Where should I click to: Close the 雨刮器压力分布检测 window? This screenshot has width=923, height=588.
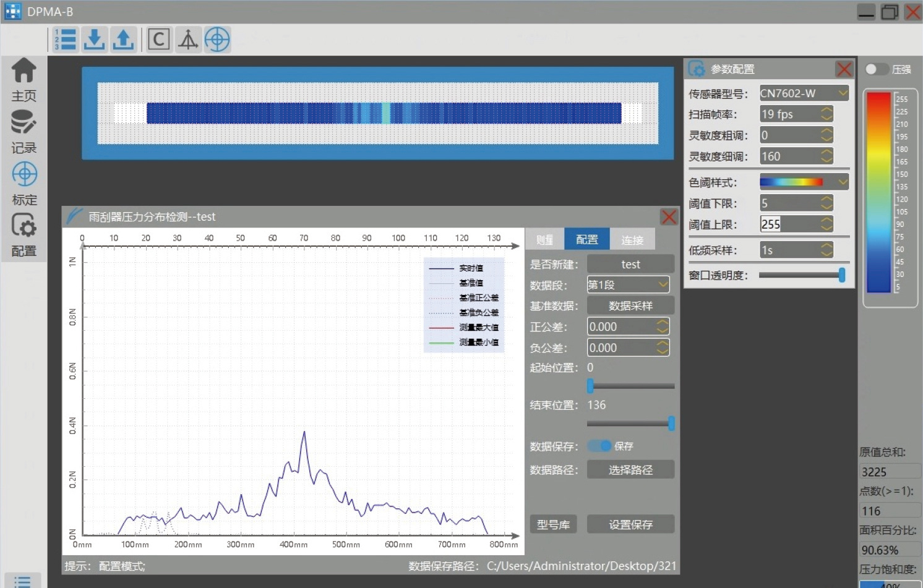pos(669,217)
